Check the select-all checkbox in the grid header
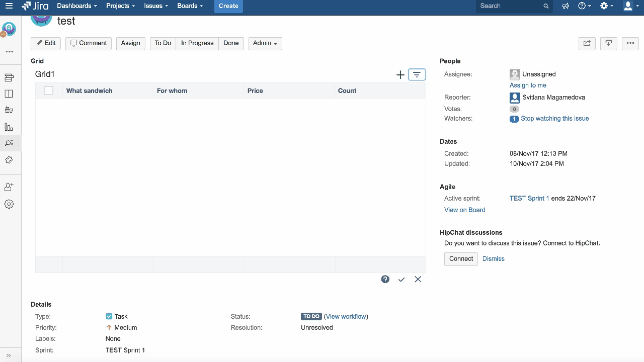The height and width of the screenshot is (362, 644). (x=49, y=90)
